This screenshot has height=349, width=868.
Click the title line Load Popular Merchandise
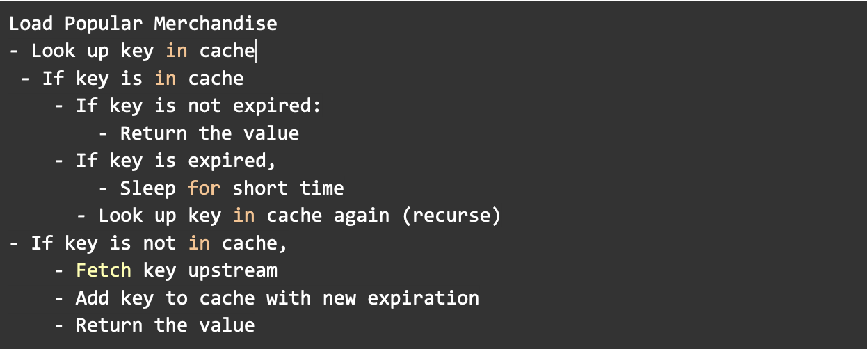[143, 24]
